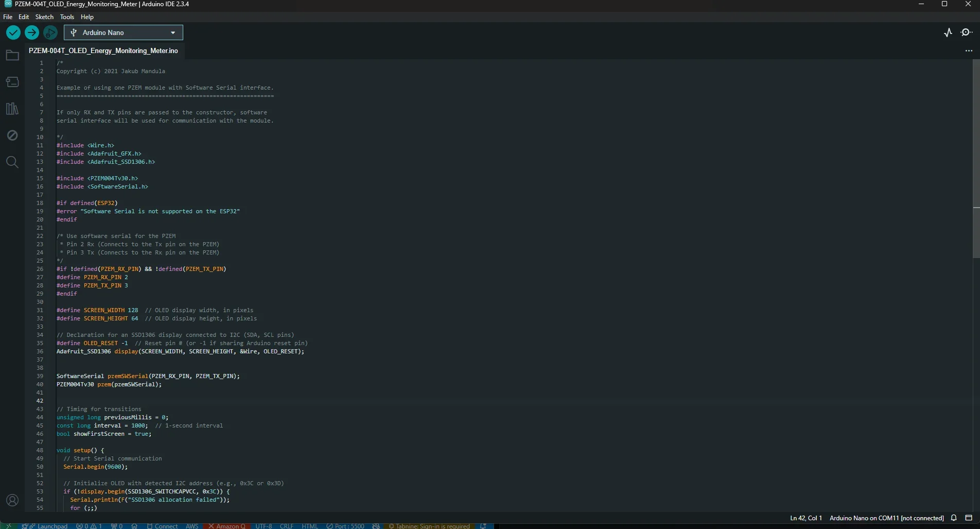Click the Upload arrow button
Viewport: 980px width, 529px height.
(x=32, y=32)
